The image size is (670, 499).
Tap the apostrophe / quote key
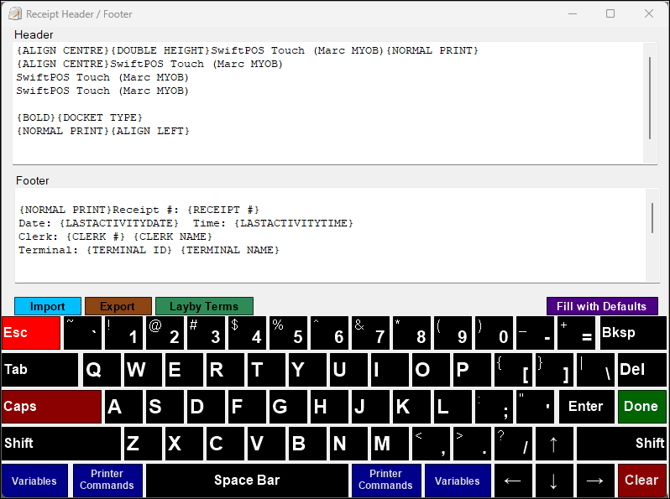535,406
